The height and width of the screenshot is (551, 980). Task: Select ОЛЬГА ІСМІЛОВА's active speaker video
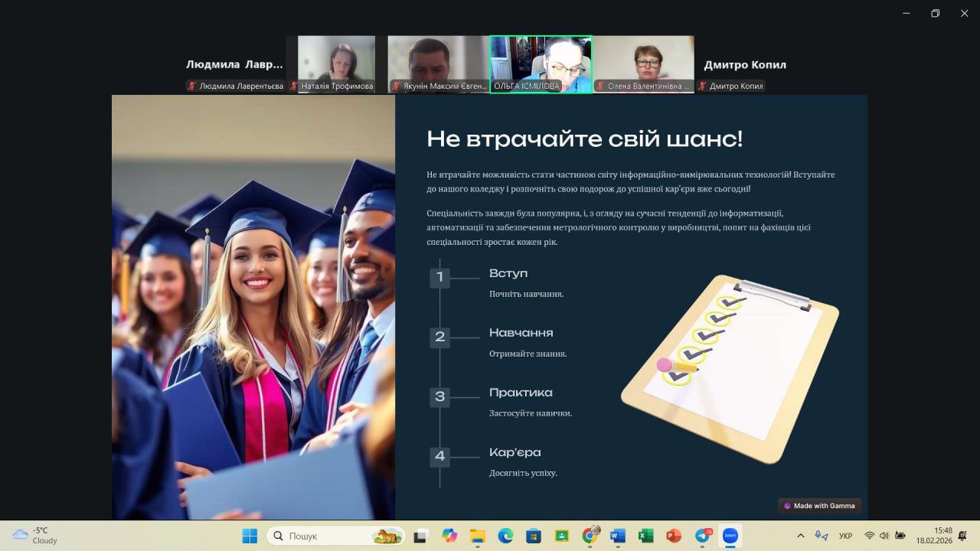click(x=541, y=65)
